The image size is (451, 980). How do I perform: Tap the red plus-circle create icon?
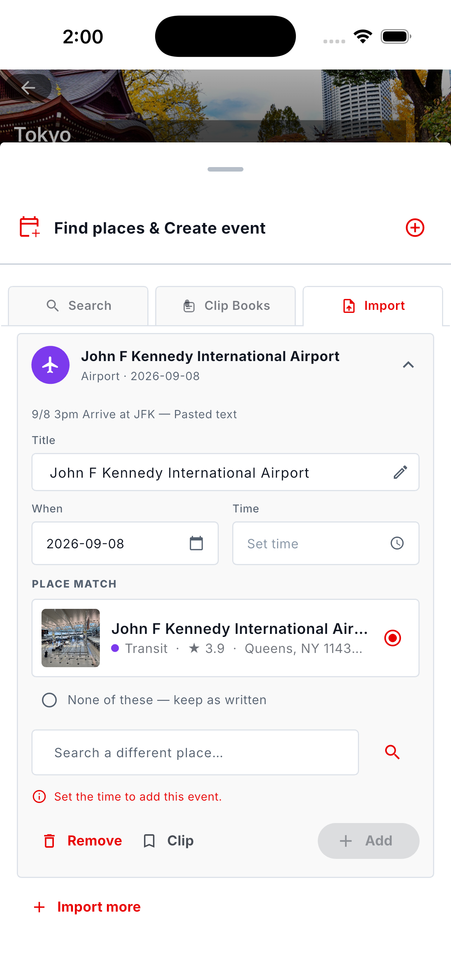(x=414, y=228)
